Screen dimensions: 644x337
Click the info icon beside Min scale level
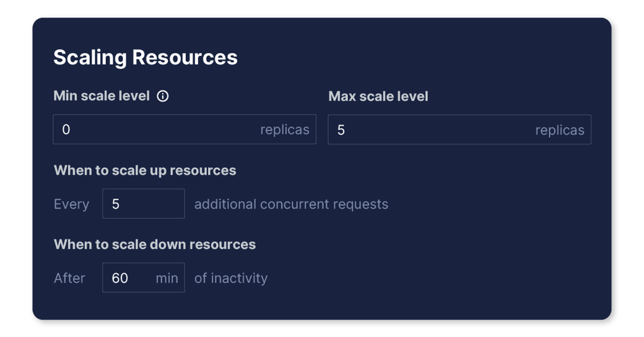coord(163,96)
